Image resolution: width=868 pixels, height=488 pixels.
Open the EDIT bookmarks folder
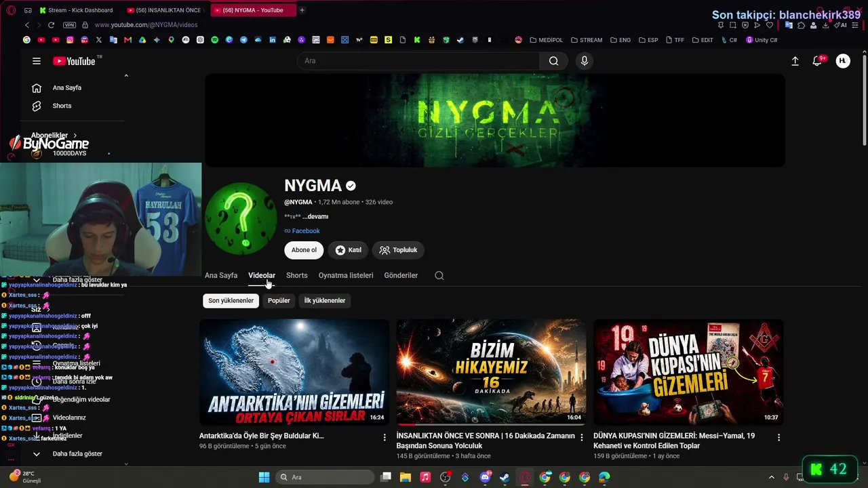(x=703, y=40)
